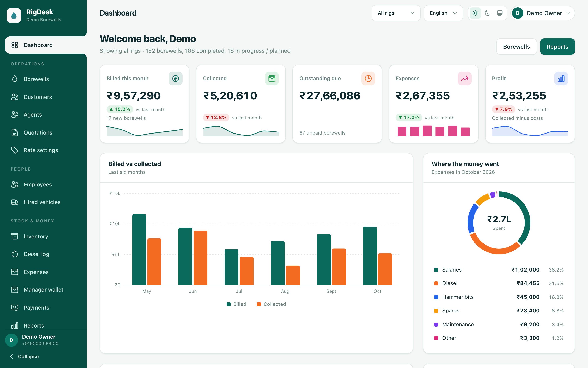Click the Jul billed green bar
588x368 pixels.
[231, 267]
